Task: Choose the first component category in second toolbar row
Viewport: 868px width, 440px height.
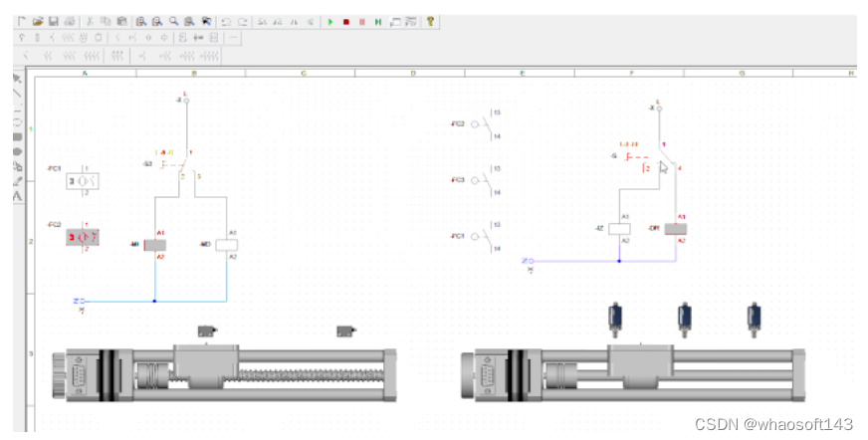Action: pyautogui.click(x=22, y=38)
